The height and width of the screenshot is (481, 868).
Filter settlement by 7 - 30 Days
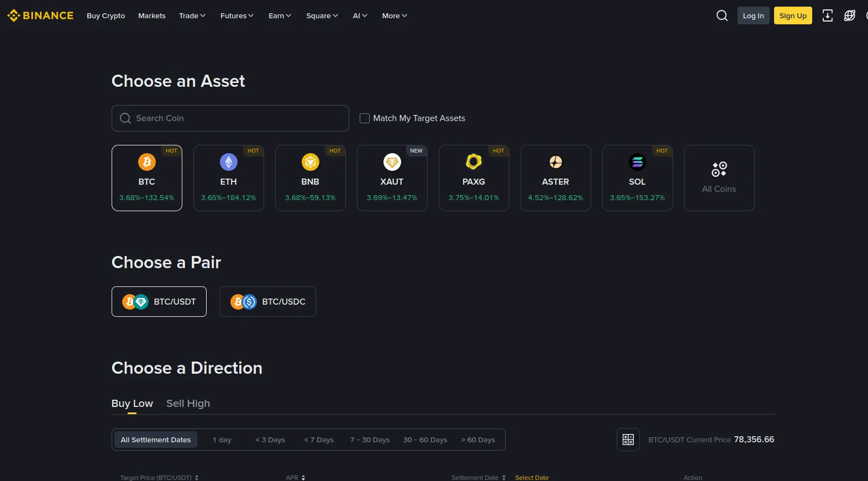pyautogui.click(x=370, y=440)
